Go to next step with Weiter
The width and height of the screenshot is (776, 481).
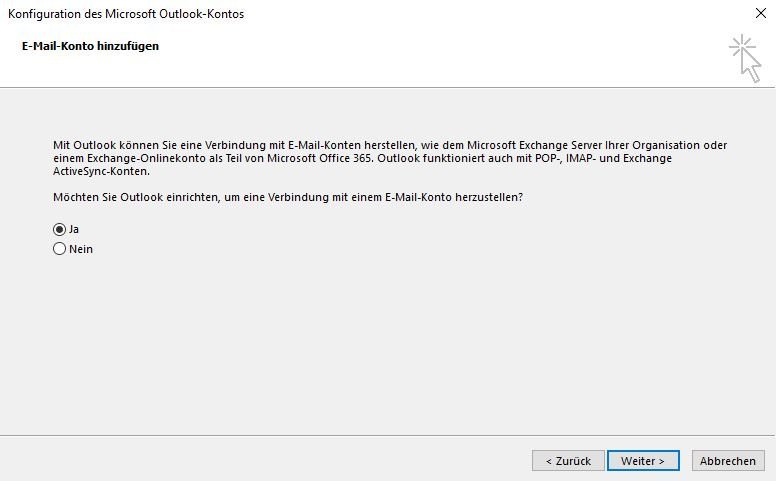tap(643, 461)
